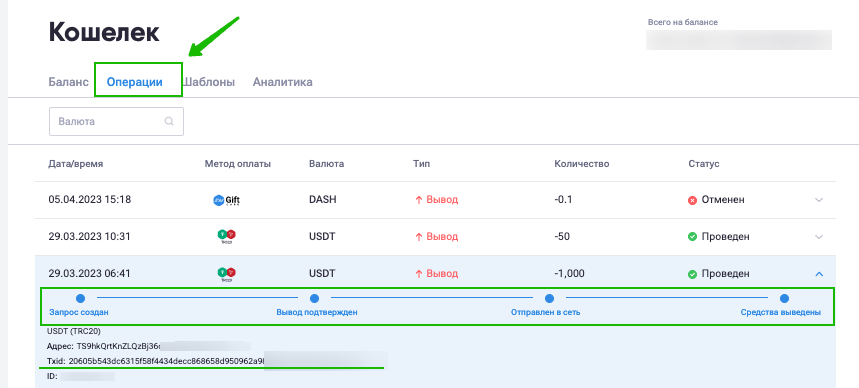
Task: Collapse the 29.03.2023 06:41 row chevron
Action: pos(819,273)
